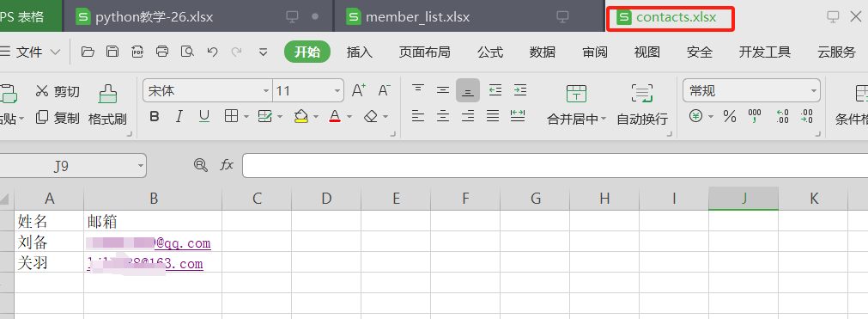Switch to 视图 ribbon tab
868x319 pixels.
point(647,52)
